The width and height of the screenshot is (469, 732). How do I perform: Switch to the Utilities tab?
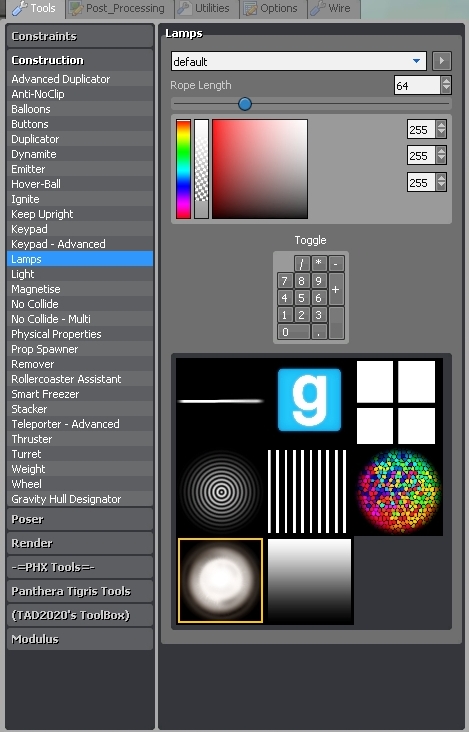(x=206, y=9)
